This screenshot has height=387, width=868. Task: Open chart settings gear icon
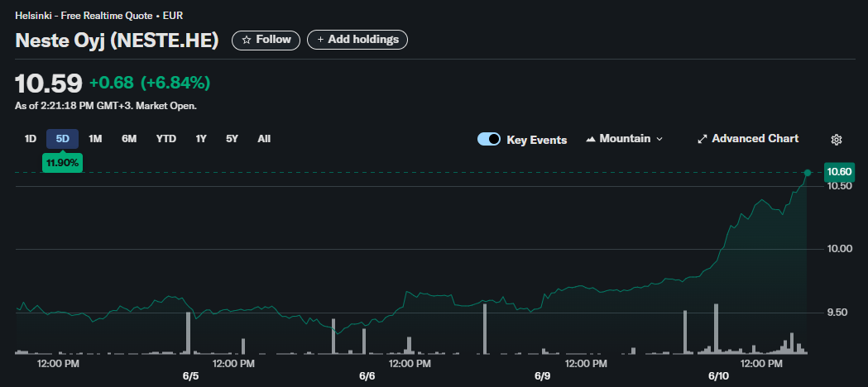click(837, 139)
